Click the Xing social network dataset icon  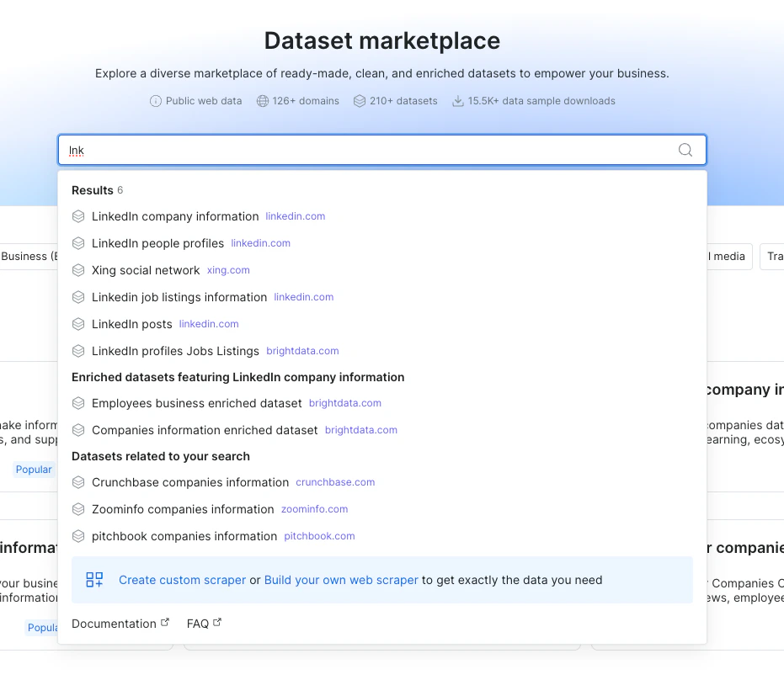[78, 270]
